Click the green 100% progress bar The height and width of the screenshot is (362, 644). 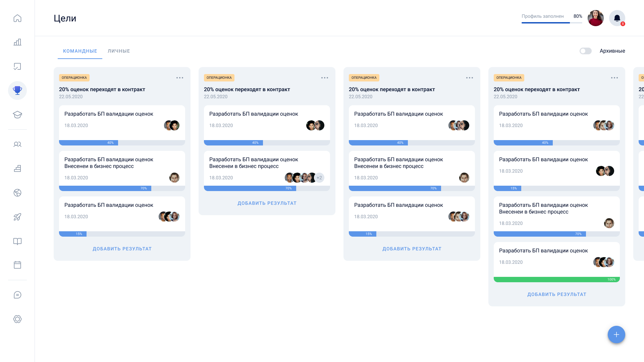(x=556, y=280)
